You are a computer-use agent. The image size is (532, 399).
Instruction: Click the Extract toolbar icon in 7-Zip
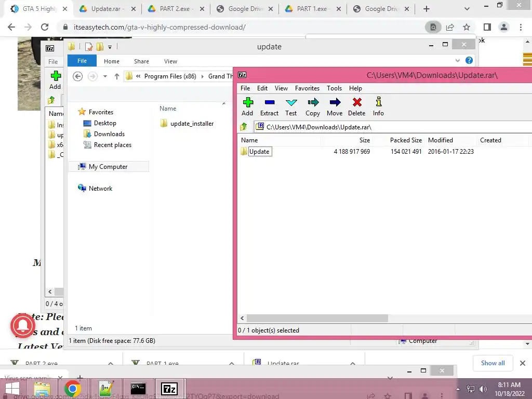tap(270, 102)
